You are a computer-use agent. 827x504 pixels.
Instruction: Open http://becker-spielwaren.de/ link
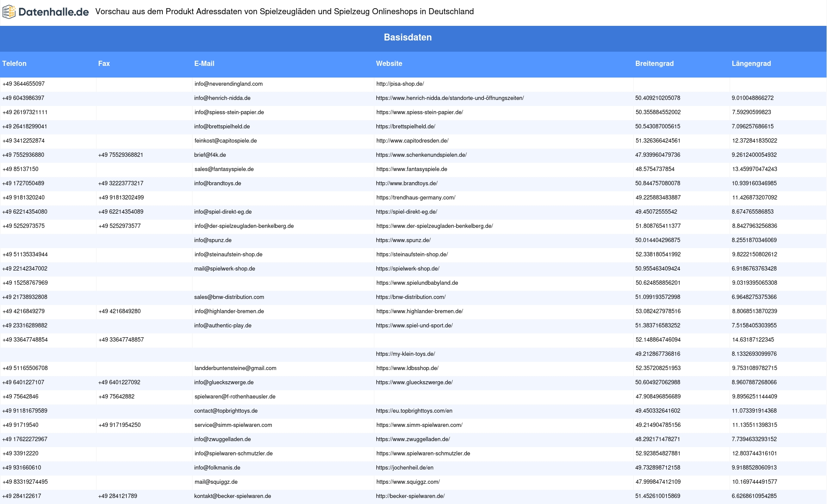pyautogui.click(x=410, y=496)
